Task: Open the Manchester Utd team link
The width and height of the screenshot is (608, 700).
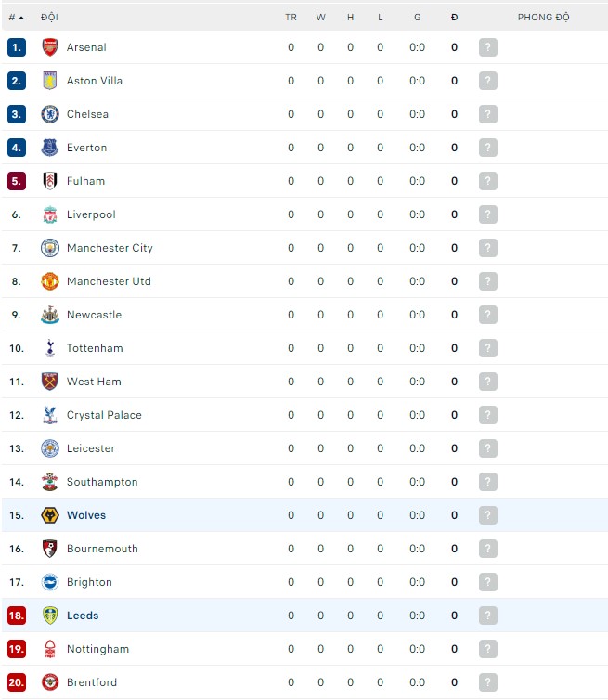Action: [109, 281]
